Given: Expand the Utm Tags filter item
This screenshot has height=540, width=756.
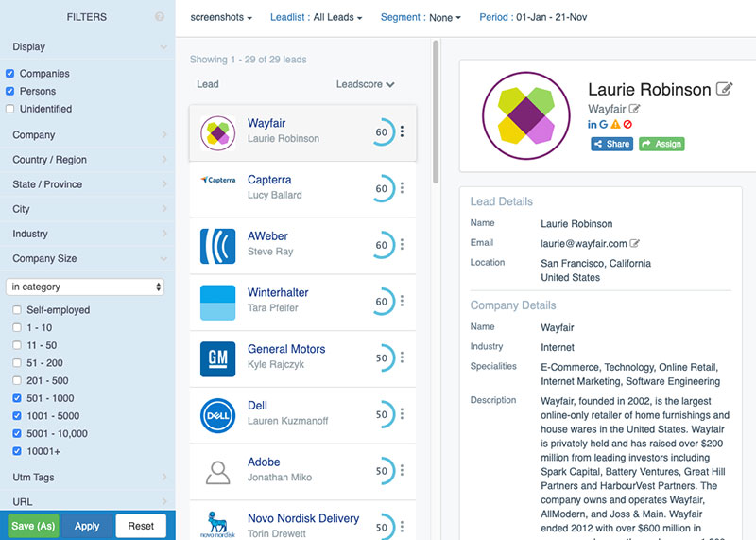Looking at the screenshot, I should click(87, 478).
